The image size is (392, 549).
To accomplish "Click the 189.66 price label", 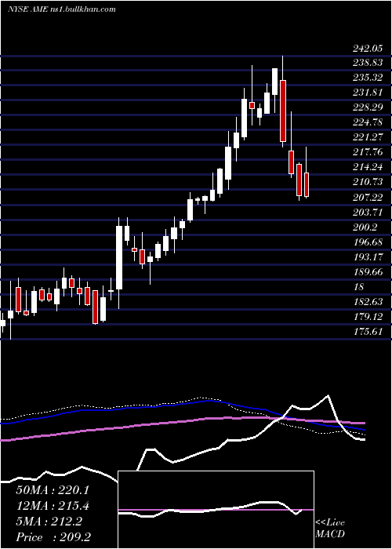I will [x=367, y=271].
